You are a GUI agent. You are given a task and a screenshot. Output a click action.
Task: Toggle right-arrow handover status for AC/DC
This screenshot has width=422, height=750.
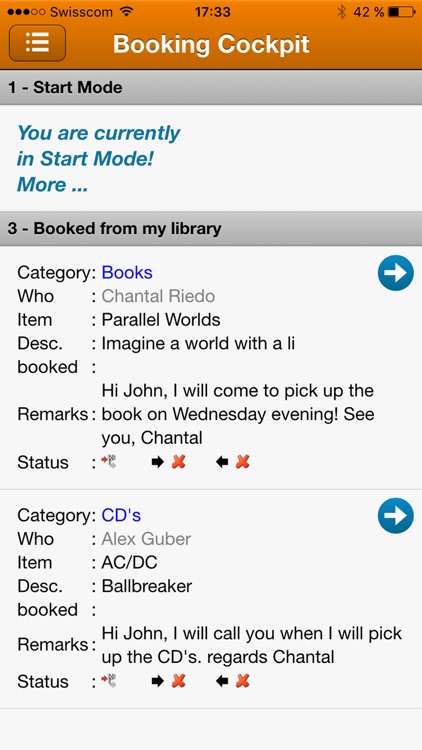click(168, 681)
